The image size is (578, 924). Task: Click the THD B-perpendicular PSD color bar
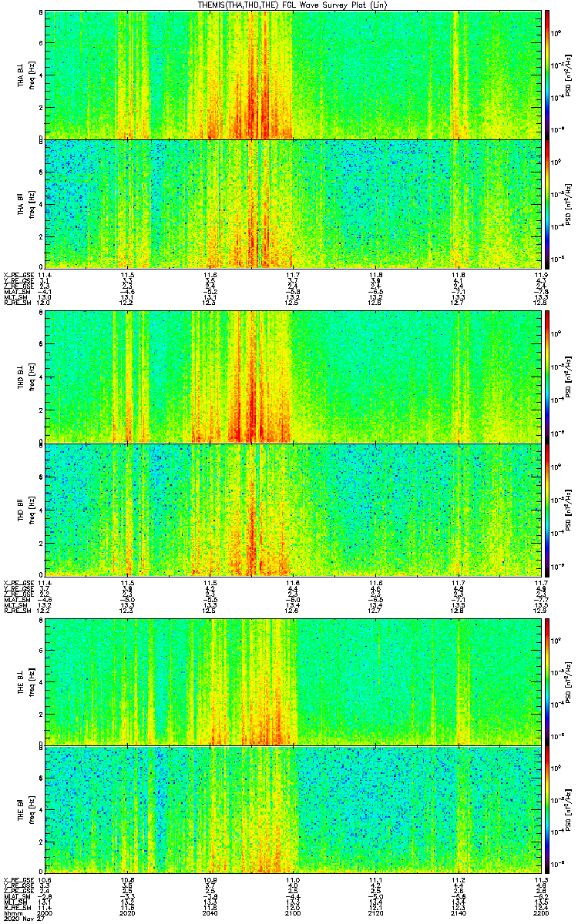point(548,377)
